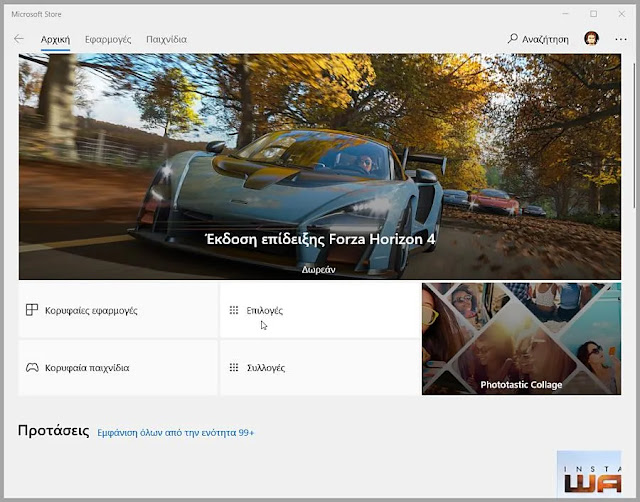Maximize the Microsoft Store window
640x502 pixels.
point(593,14)
